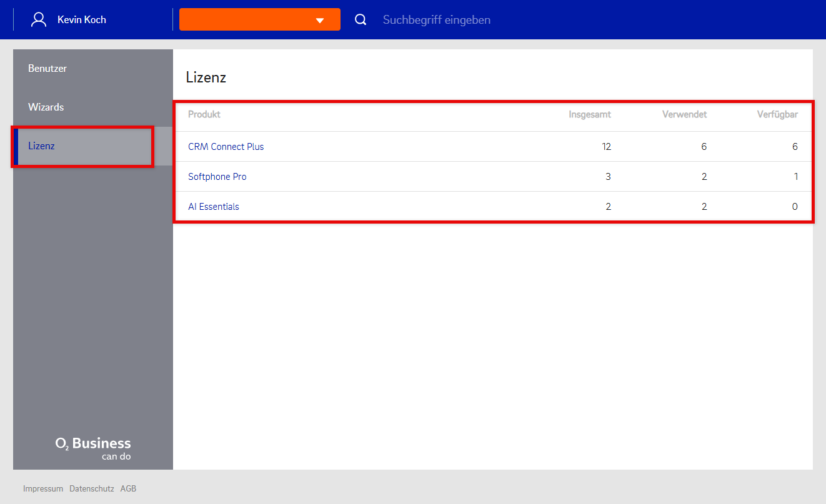Click the total count 12 for CRM Connect Plus
Image resolution: width=826 pixels, height=504 pixels.
pos(606,147)
